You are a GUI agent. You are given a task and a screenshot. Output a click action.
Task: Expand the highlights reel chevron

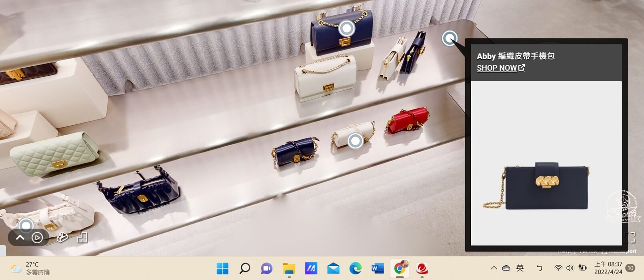coord(20,238)
